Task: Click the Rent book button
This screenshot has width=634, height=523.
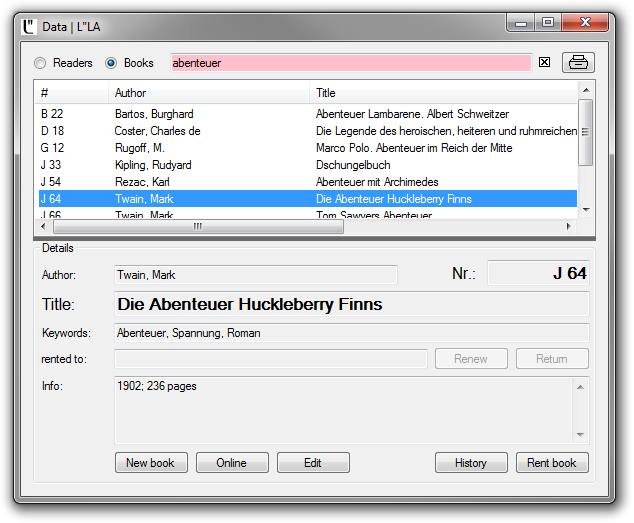Action: (552, 463)
